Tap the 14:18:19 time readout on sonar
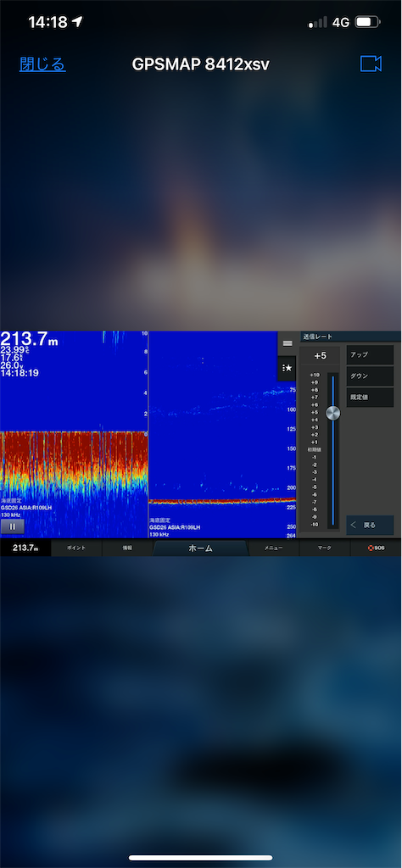Image resolution: width=402 pixels, height=868 pixels. click(20, 374)
